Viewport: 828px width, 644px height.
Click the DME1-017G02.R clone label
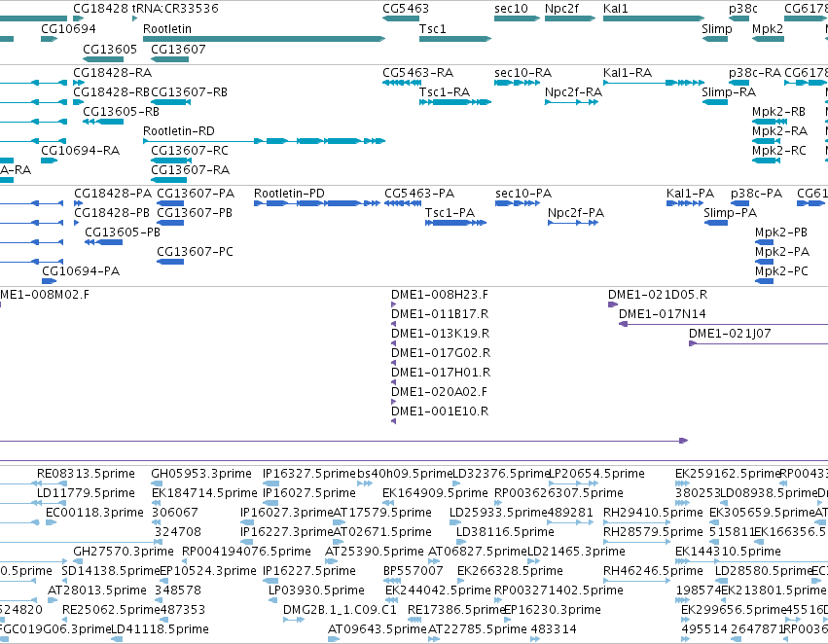[x=441, y=353]
